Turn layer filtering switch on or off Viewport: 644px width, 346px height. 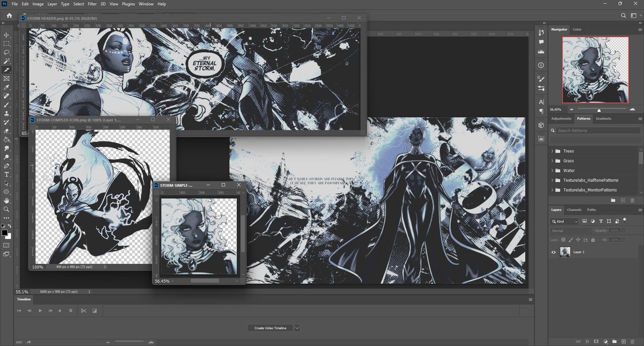(625, 220)
